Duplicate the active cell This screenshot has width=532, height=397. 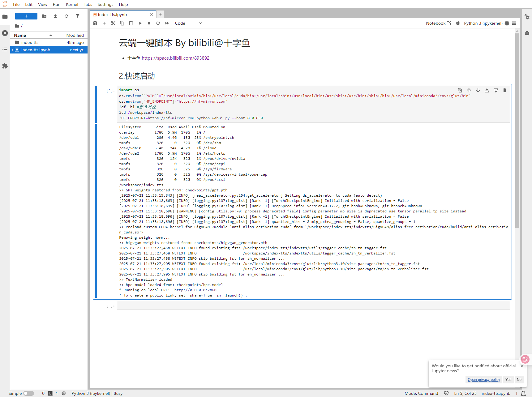coord(460,90)
